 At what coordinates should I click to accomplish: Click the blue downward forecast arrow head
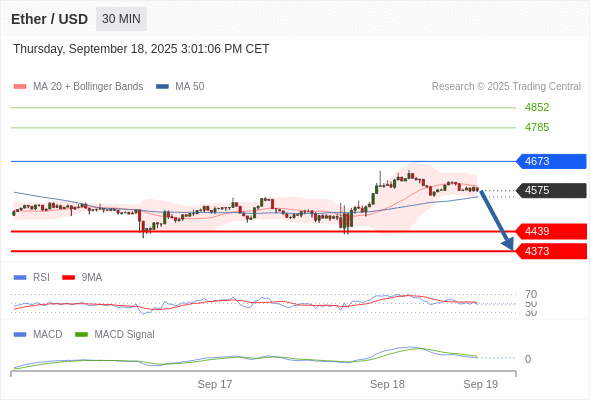tap(508, 244)
